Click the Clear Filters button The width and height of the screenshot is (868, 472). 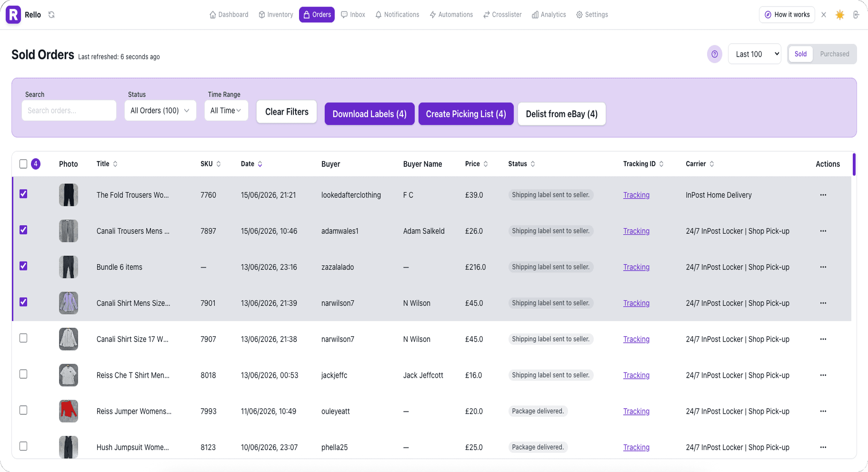click(287, 112)
